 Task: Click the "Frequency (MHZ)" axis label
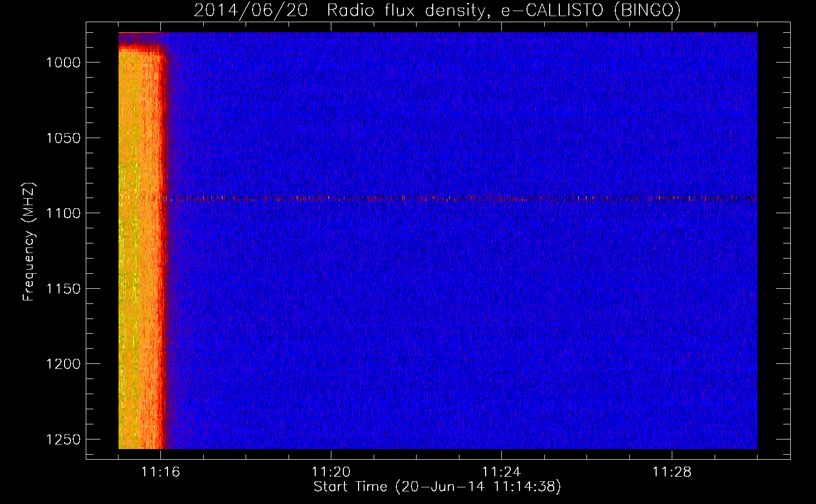[x=29, y=242]
